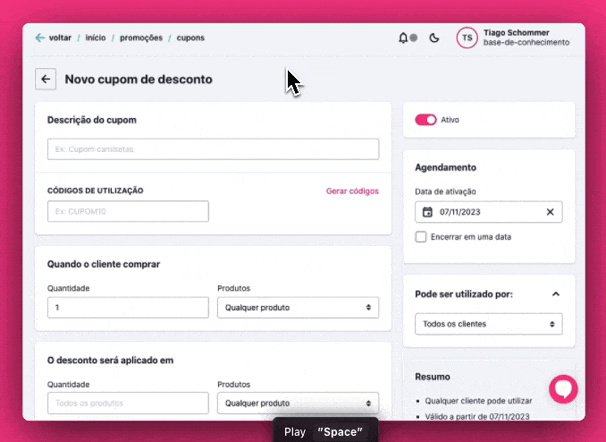Click the calendar icon in Data de ativação
The image size is (606, 442).
click(427, 212)
